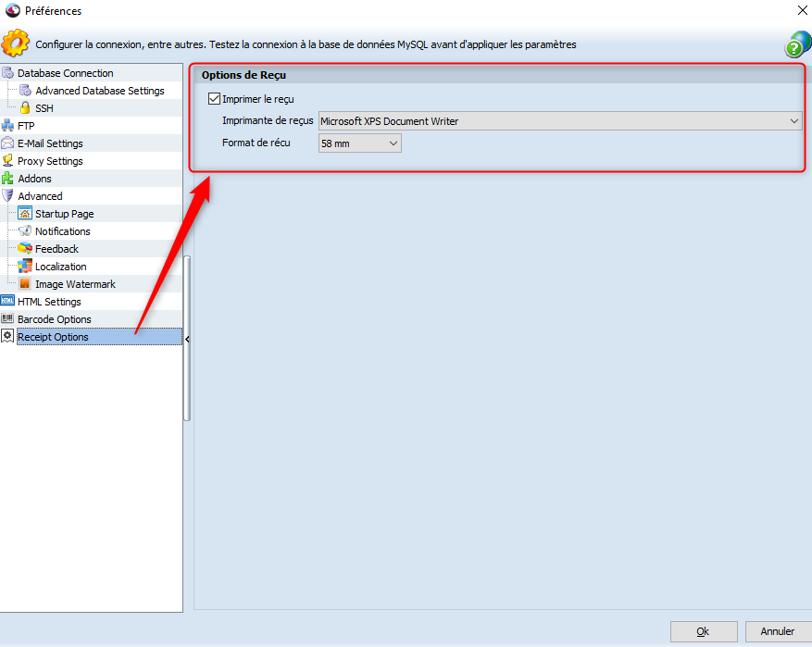812x647 pixels.
Task: Select Localization in the sidebar
Action: coord(61,267)
